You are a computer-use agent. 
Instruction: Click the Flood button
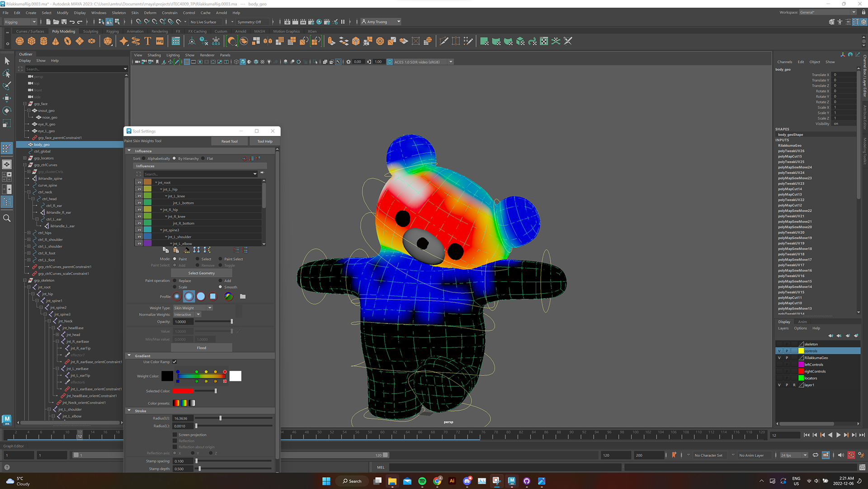pos(202,348)
